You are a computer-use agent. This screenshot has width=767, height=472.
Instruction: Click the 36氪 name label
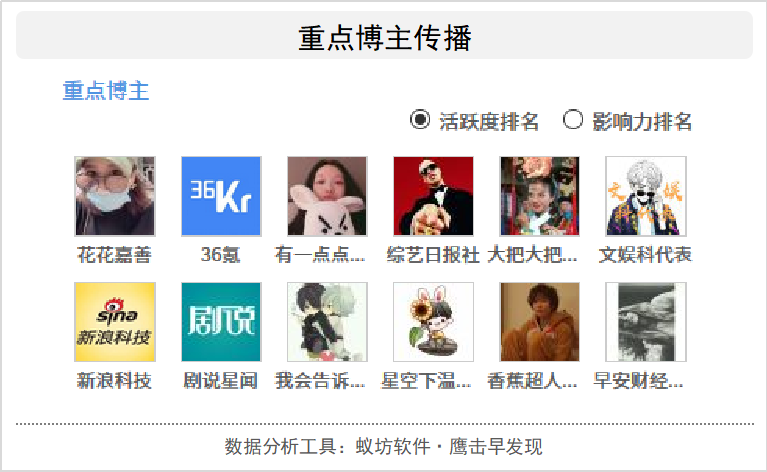(221, 255)
